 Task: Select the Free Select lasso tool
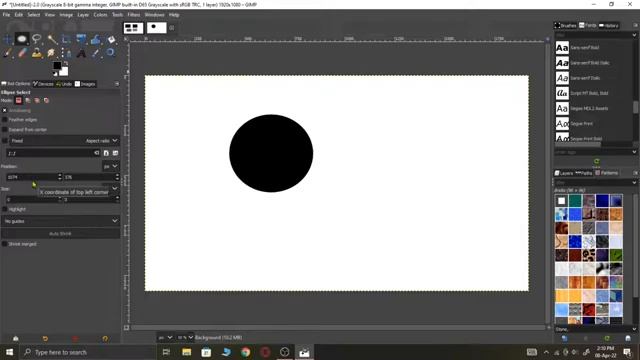tap(37, 39)
